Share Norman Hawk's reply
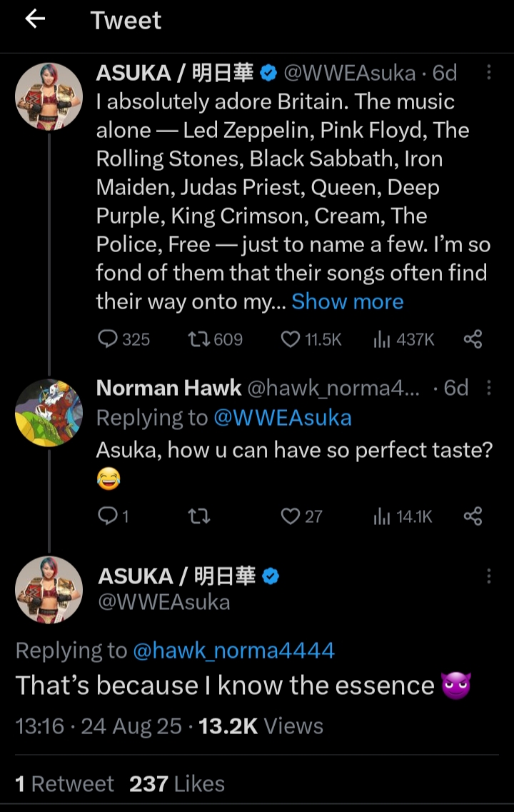Screen dimensions: 514x812 pos(473,516)
